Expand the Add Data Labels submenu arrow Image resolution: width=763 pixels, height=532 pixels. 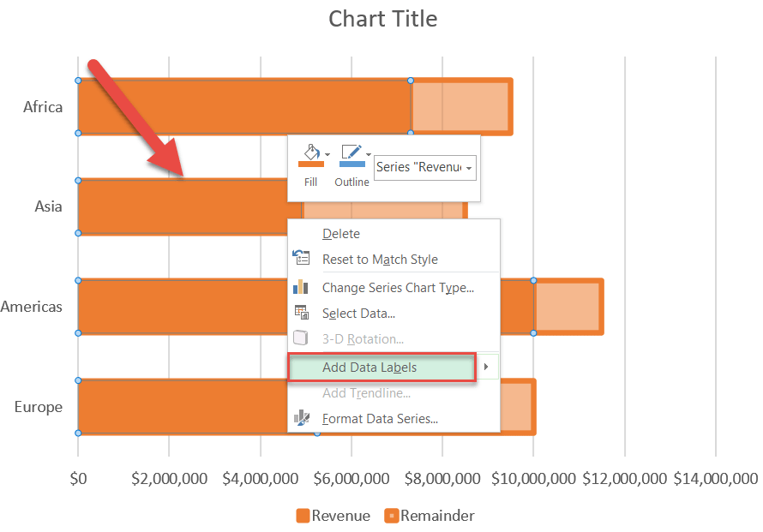coord(485,367)
